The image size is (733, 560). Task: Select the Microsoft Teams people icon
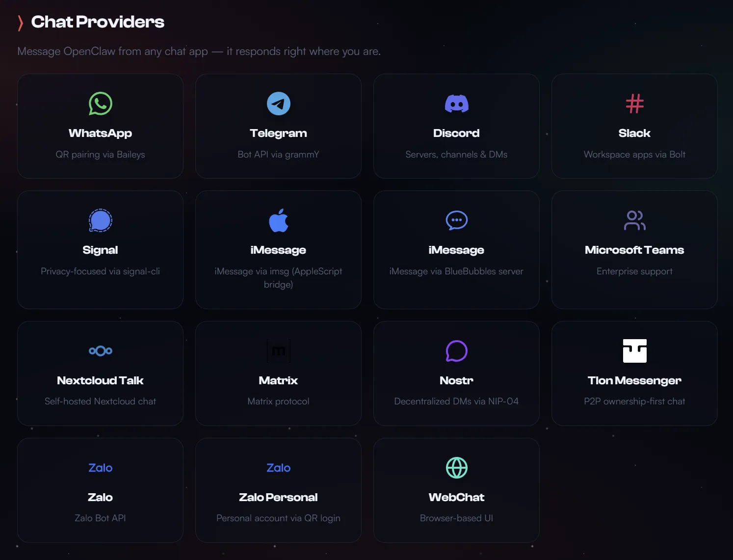coord(634,220)
